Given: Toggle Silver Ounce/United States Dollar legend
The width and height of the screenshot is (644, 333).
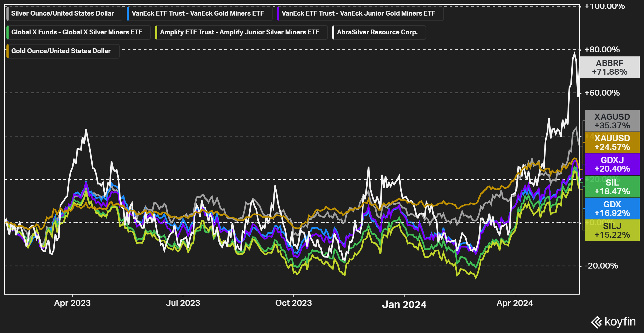Looking at the screenshot, I should tap(63, 13).
